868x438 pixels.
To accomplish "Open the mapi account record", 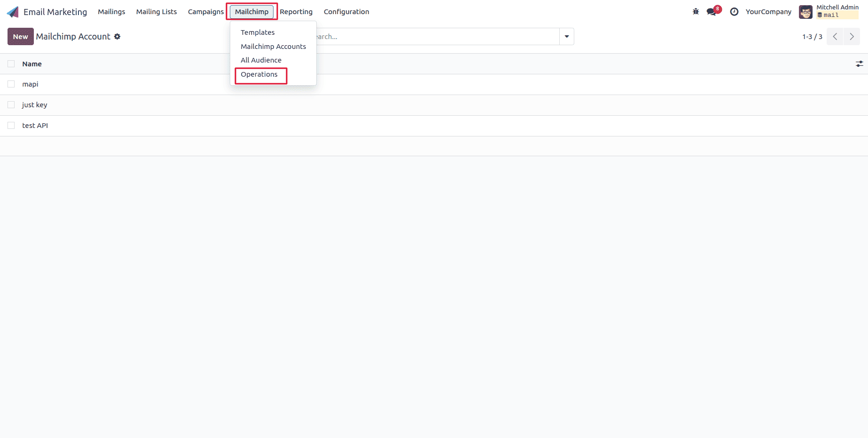I will pyautogui.click(x=30, y=84).
